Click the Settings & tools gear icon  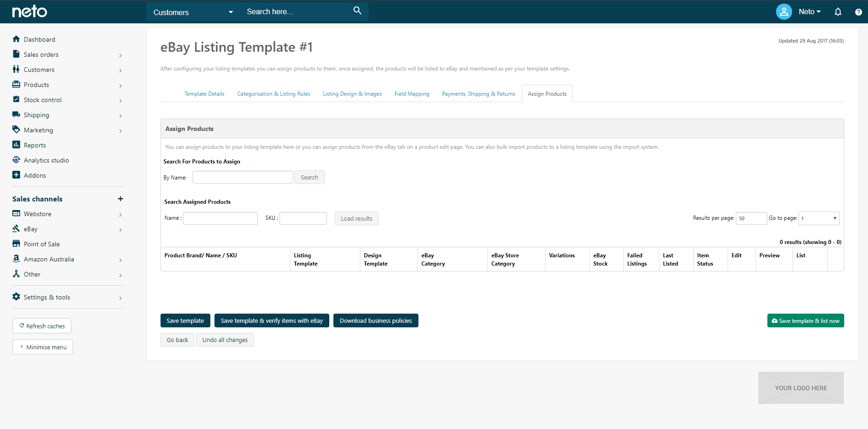tap(16, 297)
